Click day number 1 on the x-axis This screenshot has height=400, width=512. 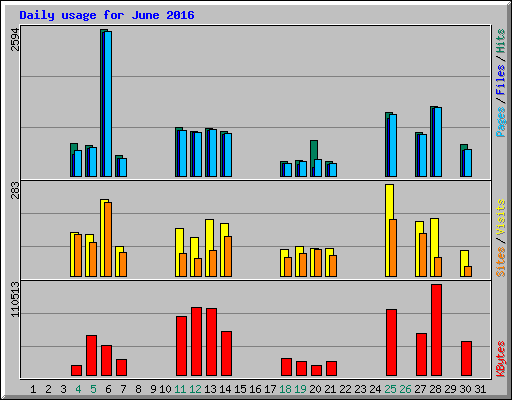click(x=33, y=389)
